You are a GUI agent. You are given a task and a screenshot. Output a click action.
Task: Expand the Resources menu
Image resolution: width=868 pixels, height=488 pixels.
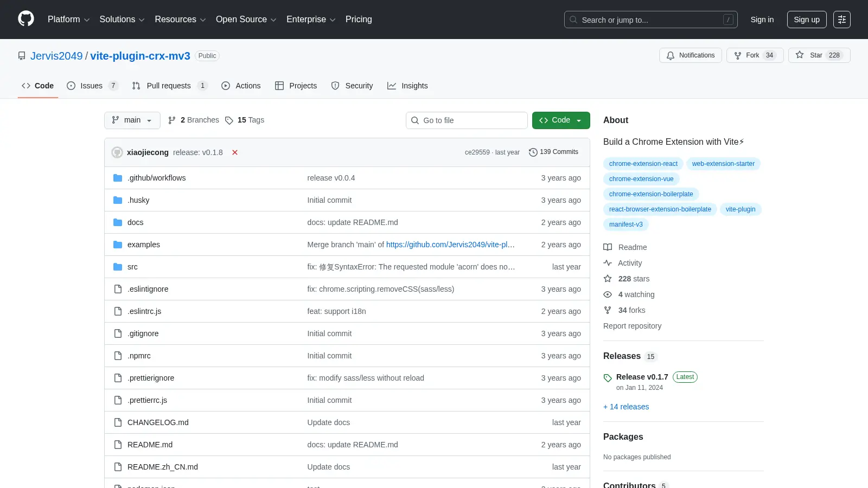pyautogui.click(x=180, y=20)
